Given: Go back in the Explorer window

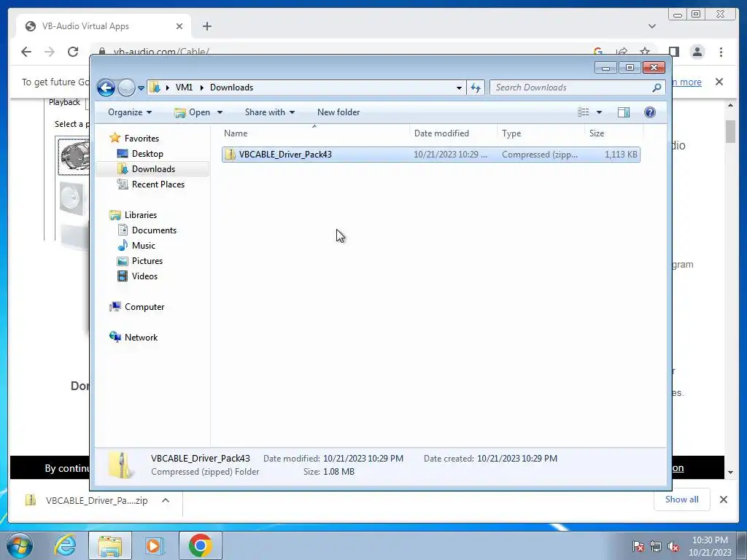Looking at the screenshot, I should pos(106,87).
